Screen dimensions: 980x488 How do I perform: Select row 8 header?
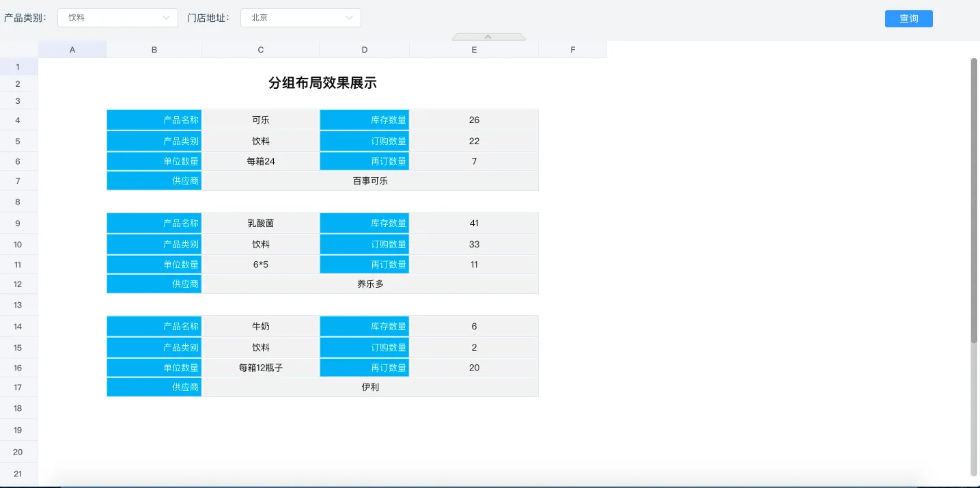coord(18,202)
